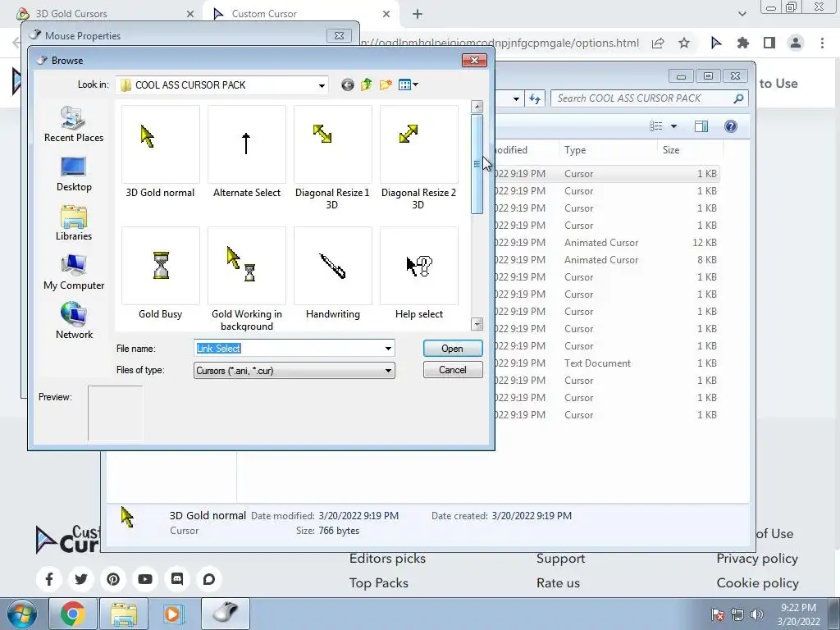
Task: Open Explorer help icon
Action: coord(731,126)
